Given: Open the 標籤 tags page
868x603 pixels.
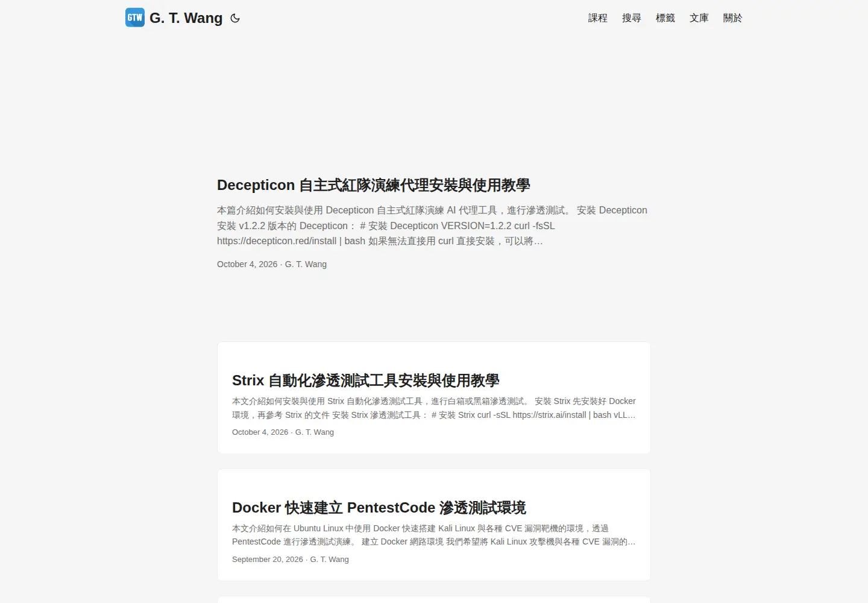Looking at the screenshot, I should pos(665,18).
